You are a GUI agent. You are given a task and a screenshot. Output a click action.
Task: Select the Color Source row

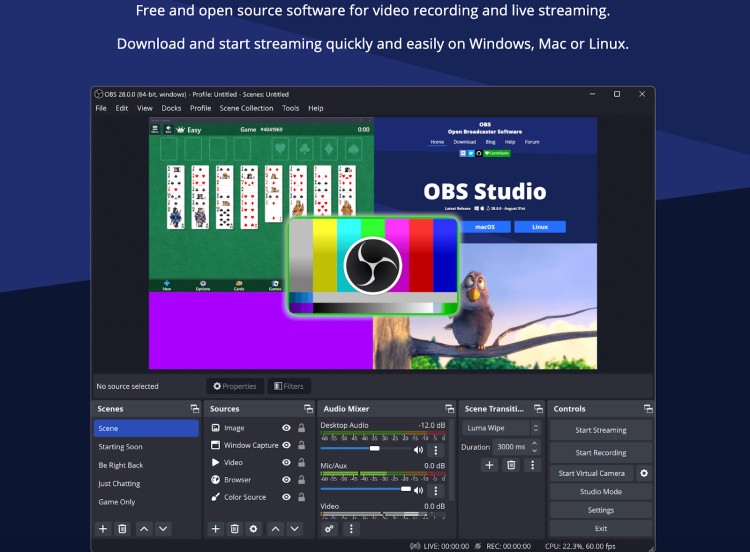[x=258, y=497]
